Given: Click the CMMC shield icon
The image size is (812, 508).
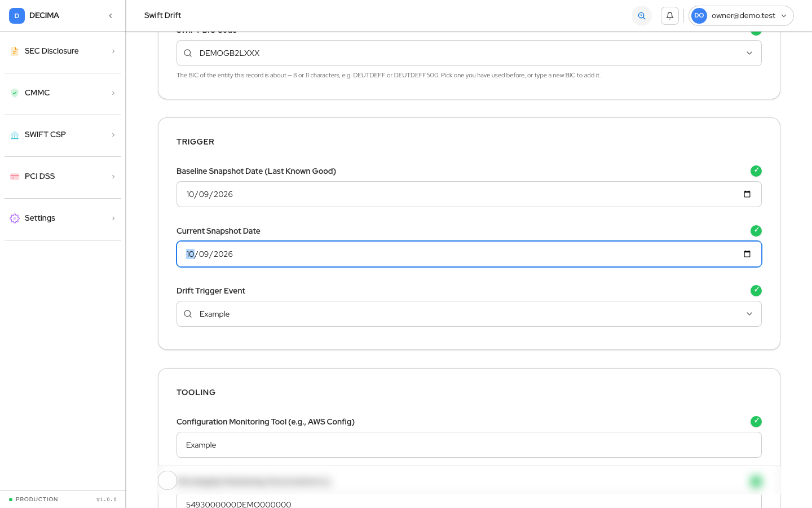Looking at the screenshot, I should coord(15,93).
